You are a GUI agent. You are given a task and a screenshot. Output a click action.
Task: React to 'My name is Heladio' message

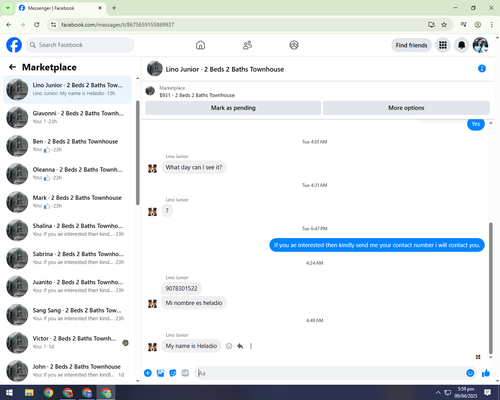click(229, 346)
